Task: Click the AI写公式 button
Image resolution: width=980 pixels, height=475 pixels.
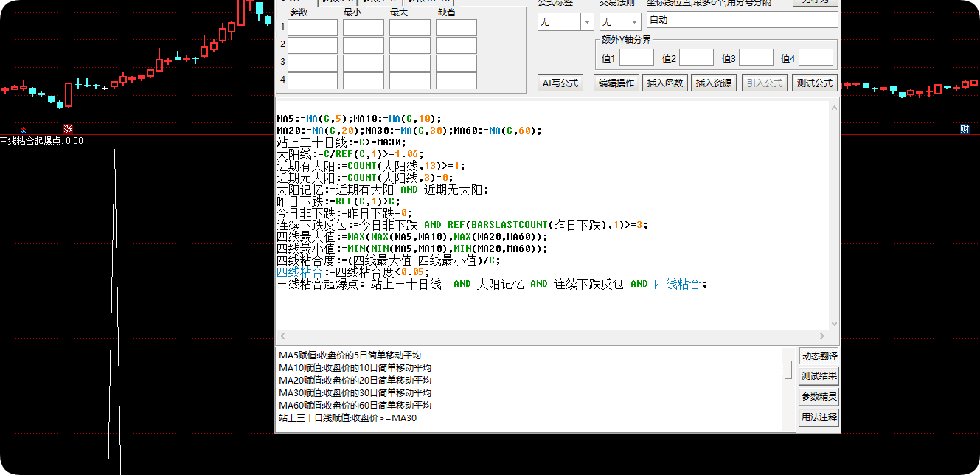Action: (561, 83)
